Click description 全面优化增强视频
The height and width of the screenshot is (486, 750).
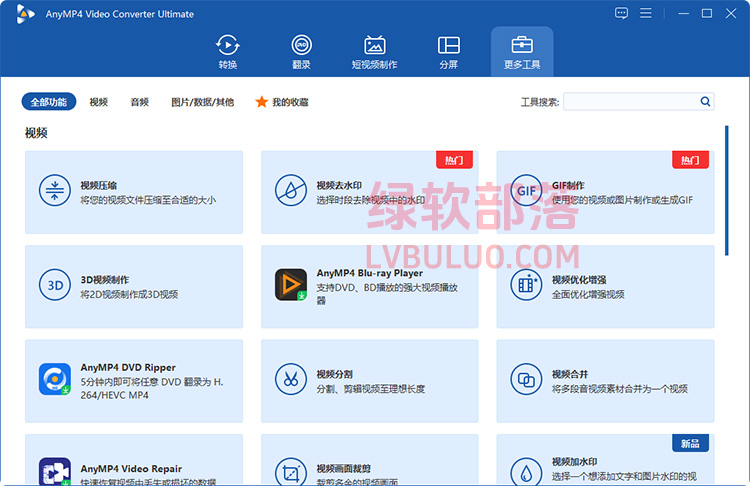point(588,294)
